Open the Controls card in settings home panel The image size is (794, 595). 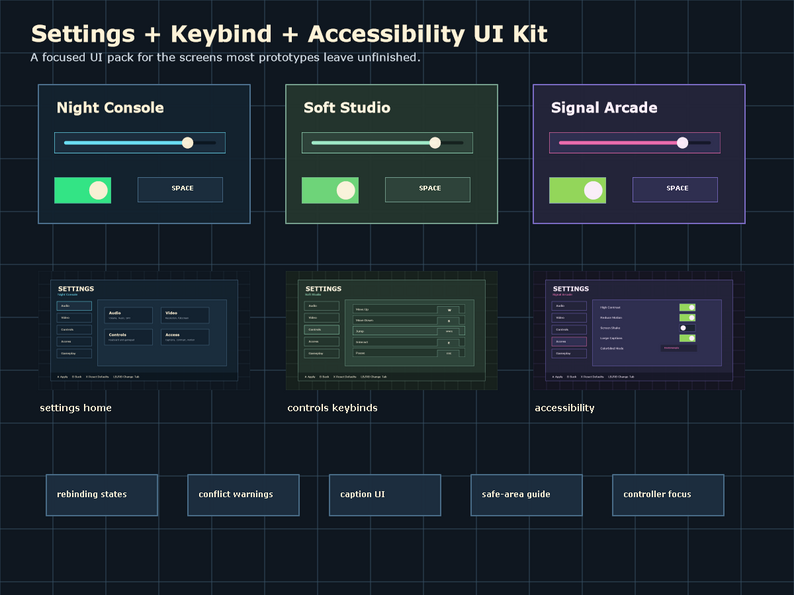point(129,337)
